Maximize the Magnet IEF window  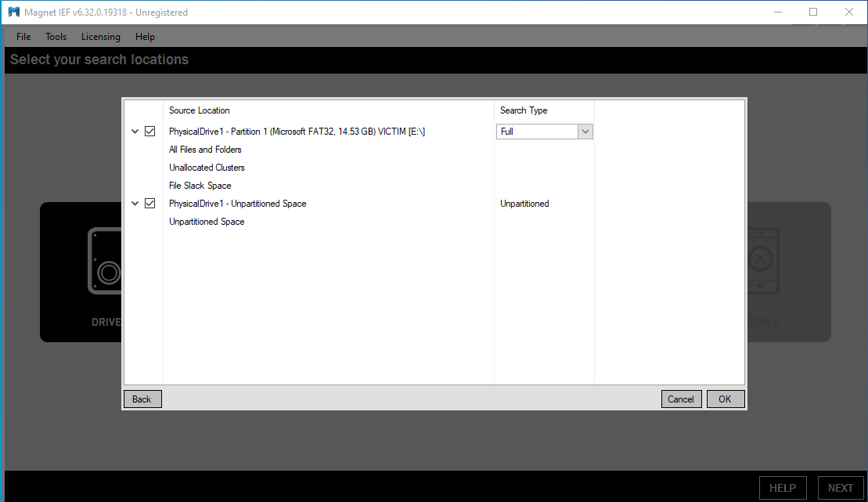tap(813, 13)
